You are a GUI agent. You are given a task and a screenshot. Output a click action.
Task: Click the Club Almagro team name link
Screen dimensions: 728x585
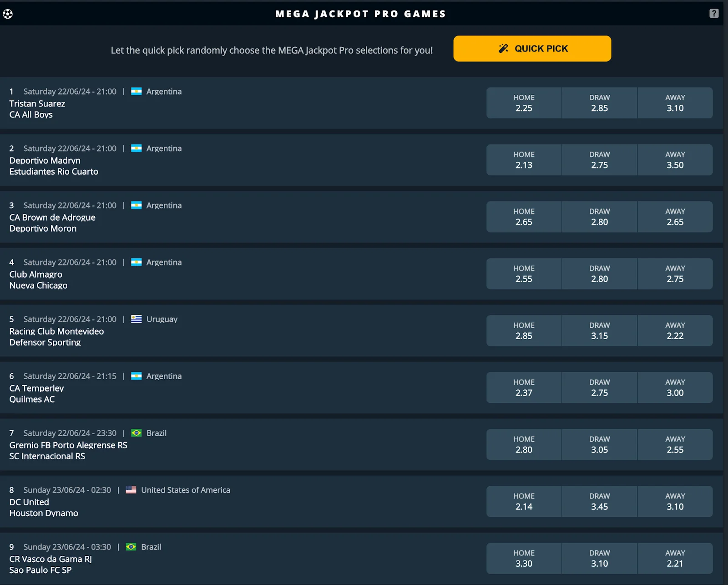pos(35,274)
